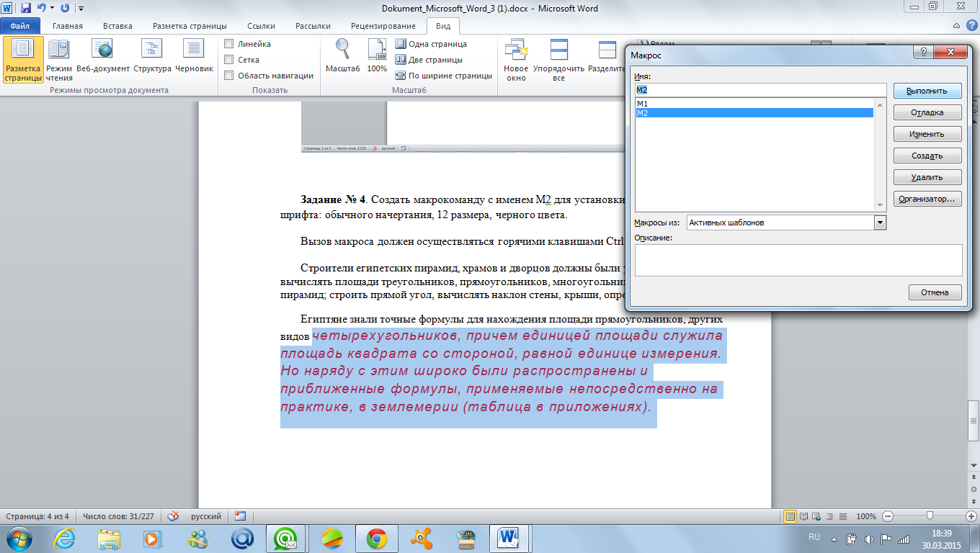Viewport: 980px width, 553px height.
Task: Click the Создать button
Action: pos(927,156)
